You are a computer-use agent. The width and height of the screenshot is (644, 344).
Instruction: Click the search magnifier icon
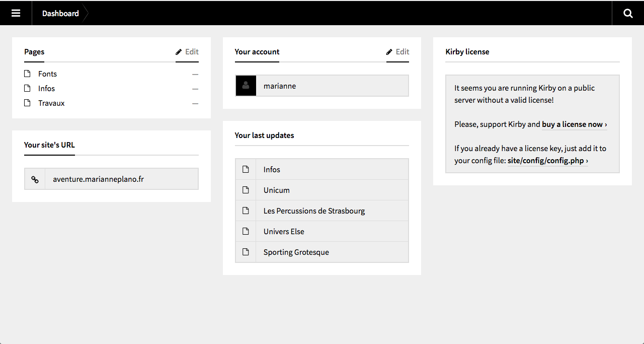point(628,13)
